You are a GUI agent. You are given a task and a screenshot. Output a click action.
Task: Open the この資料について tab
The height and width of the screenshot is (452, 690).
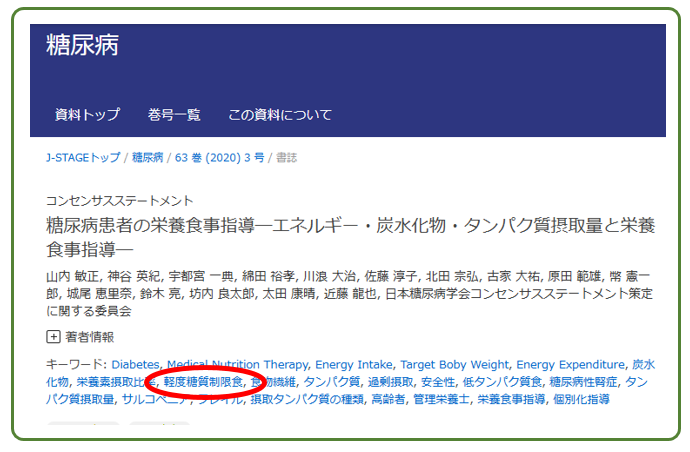pos(280,115)
